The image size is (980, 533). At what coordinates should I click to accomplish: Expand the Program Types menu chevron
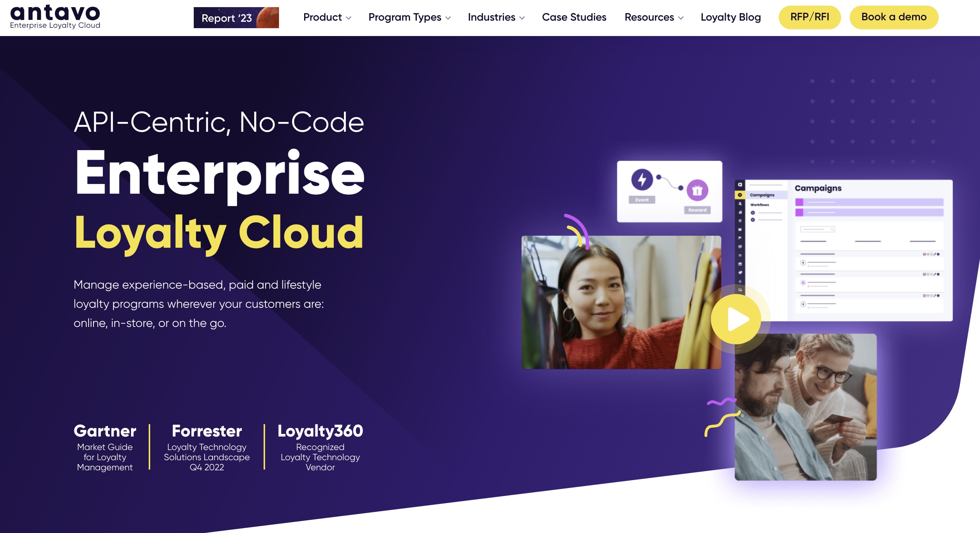pos(448,18)
